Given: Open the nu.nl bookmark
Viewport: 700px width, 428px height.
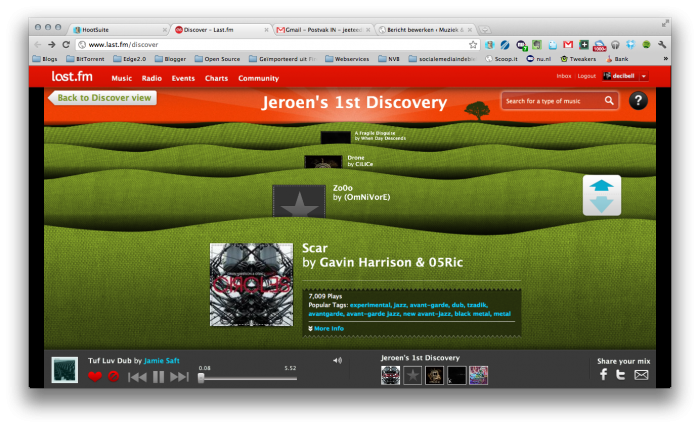Looking at the screenshot, I should [x=539, y=58].
